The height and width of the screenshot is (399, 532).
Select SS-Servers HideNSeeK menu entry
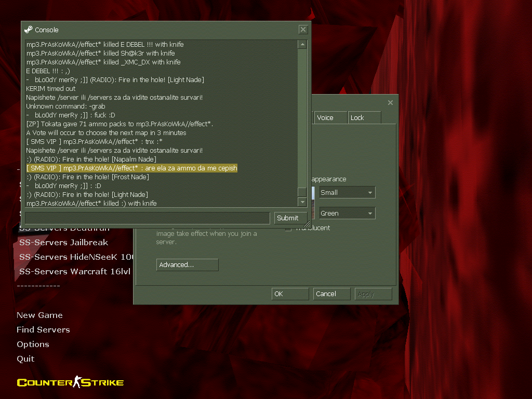pos(76,257)
